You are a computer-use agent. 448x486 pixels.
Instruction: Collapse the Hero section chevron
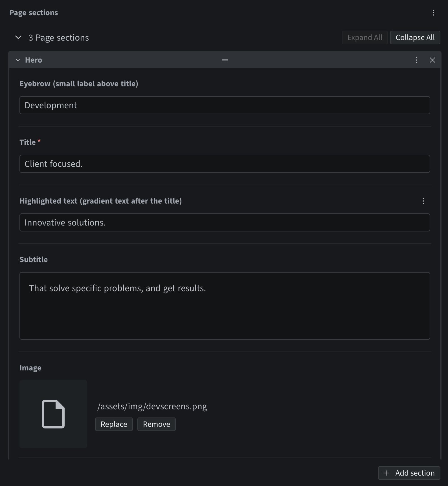[18, 60]
